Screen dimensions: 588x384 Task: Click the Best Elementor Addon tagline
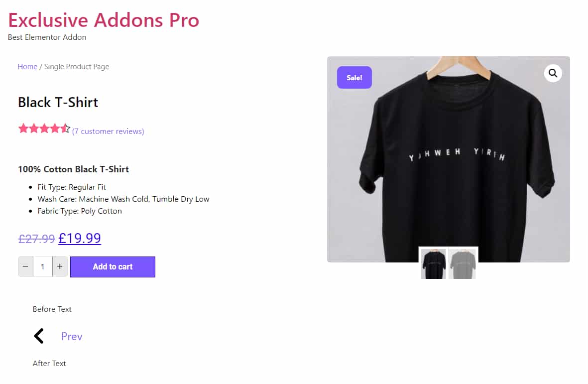pos(47,37)
